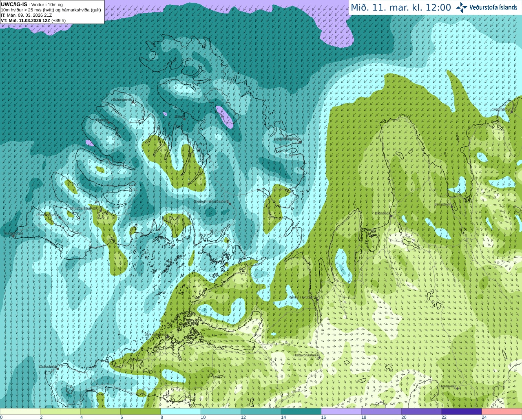
Task: Click the 2–4 m/s light green legend swatch
Action: tap(60, 411)
